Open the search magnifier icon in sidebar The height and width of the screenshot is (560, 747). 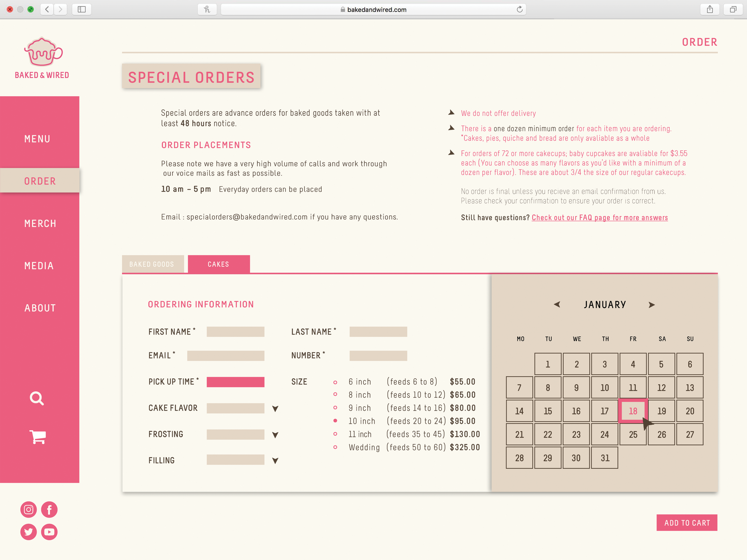click(37, 398)
